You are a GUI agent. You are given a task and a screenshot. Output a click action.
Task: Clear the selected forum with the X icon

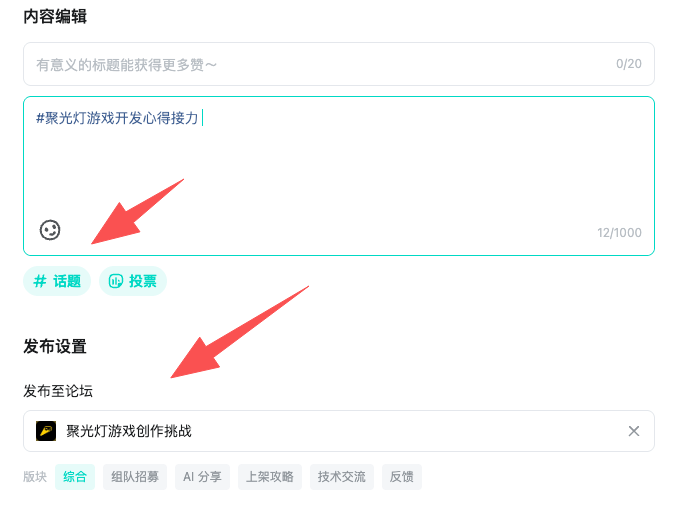pyautogui.click(x=633, y=431)
